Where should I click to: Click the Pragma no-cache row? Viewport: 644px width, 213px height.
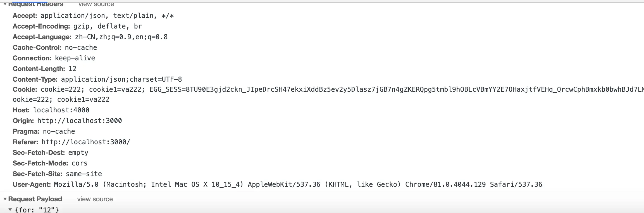click(x=44, y=131)
